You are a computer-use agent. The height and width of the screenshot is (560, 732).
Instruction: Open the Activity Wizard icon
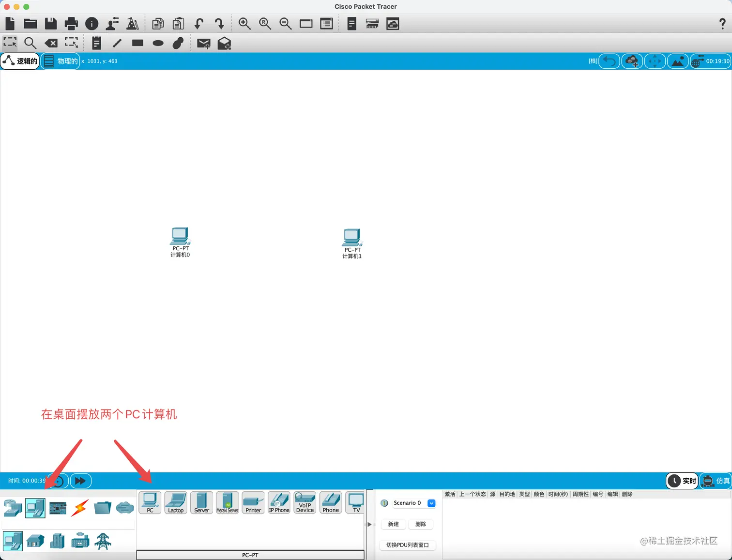point(112,23)
